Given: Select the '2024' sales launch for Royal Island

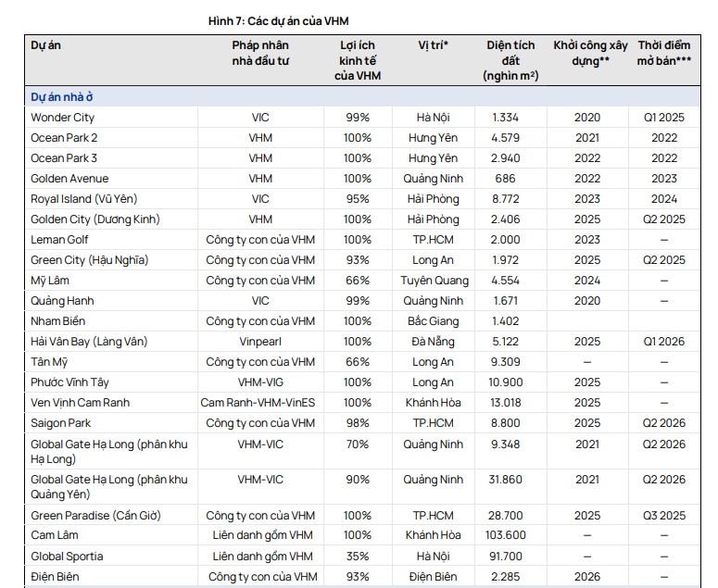Looking at the screenshot, I should (x=664, y=199).
